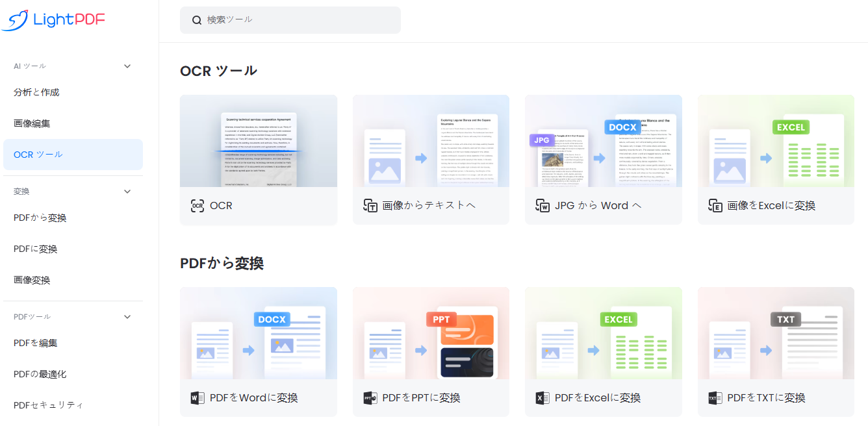Click the 画像からテキストへ icon
Viewport: 868px width, 426px height.
tap(370, 206)
